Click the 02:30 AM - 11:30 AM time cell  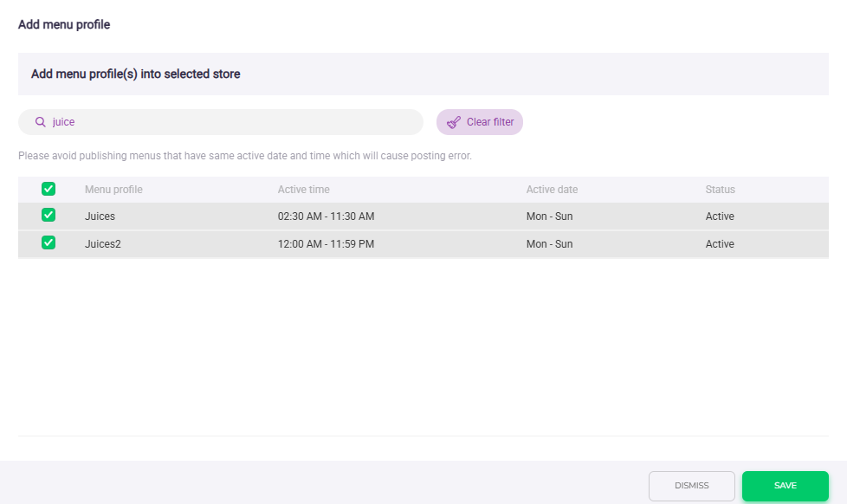click(326, 216)
